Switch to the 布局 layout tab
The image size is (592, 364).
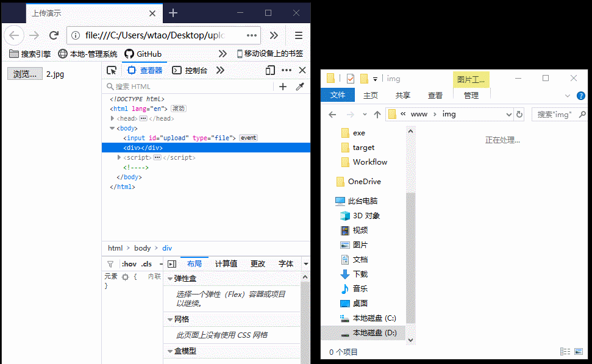(x=194, y=263)
